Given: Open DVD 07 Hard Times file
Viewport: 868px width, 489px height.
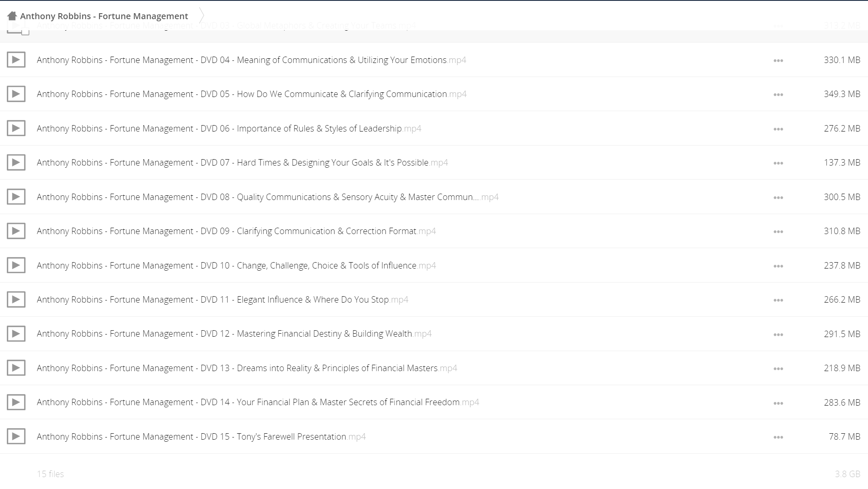Looking at the screenshot, I should 242,163.
